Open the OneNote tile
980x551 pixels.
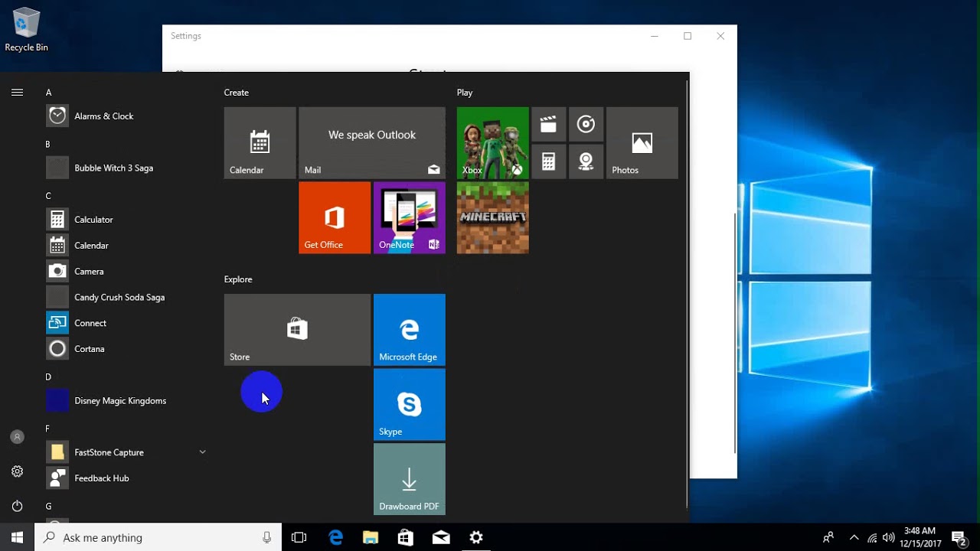tap(410, 217)
